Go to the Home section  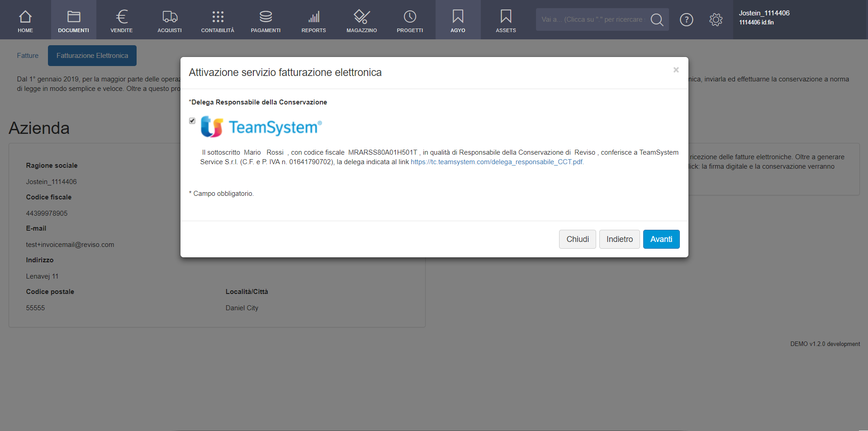click(25, 20)
